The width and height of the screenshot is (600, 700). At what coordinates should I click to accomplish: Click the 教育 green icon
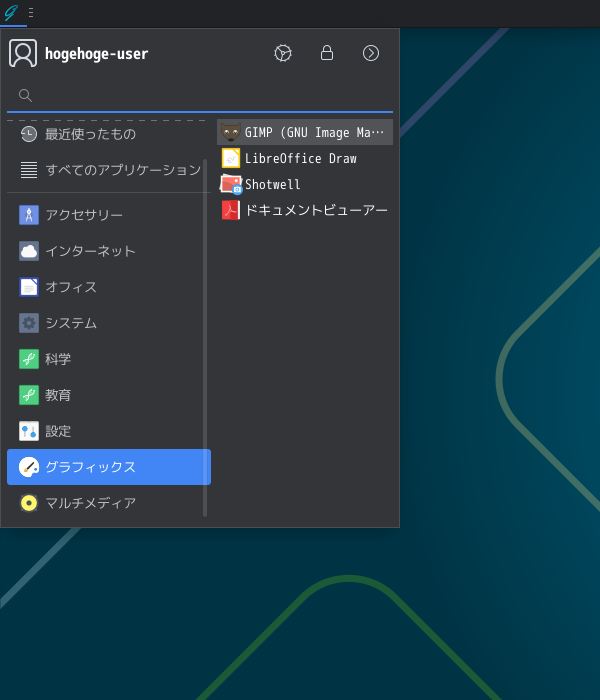click(29, 395)
